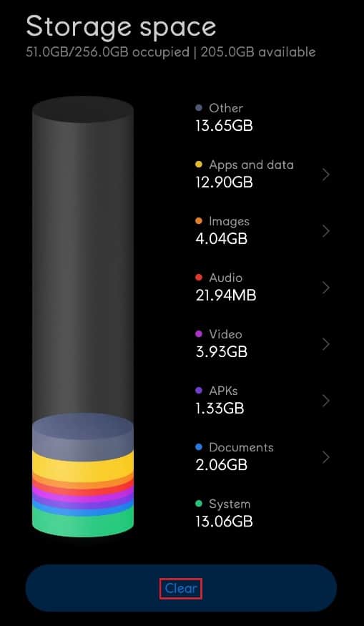Select the green System legend dot
Viewport: 364px width, 626px height.
pyautogui.click(x=199, y=504)
